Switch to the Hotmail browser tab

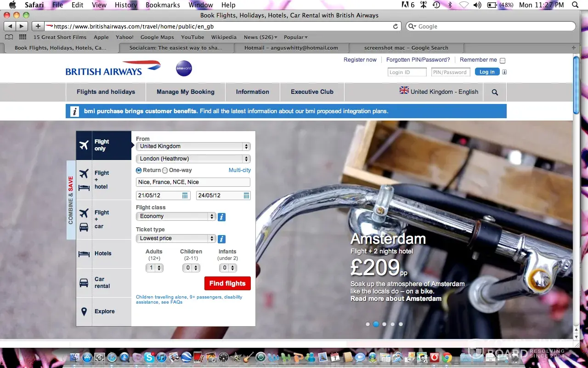point(291,48)
